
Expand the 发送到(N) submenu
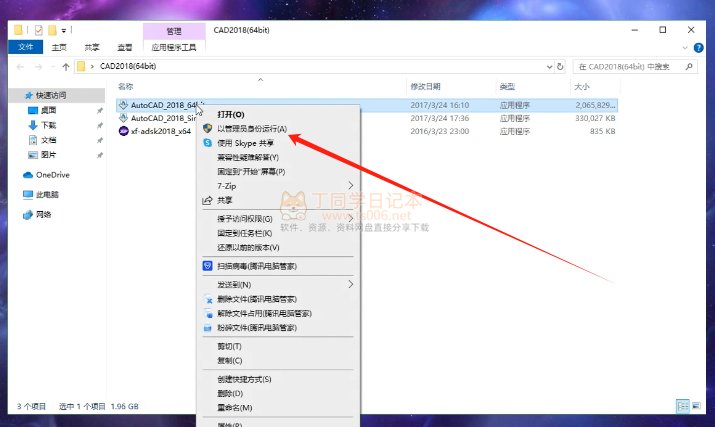click(x=350, y=284)
